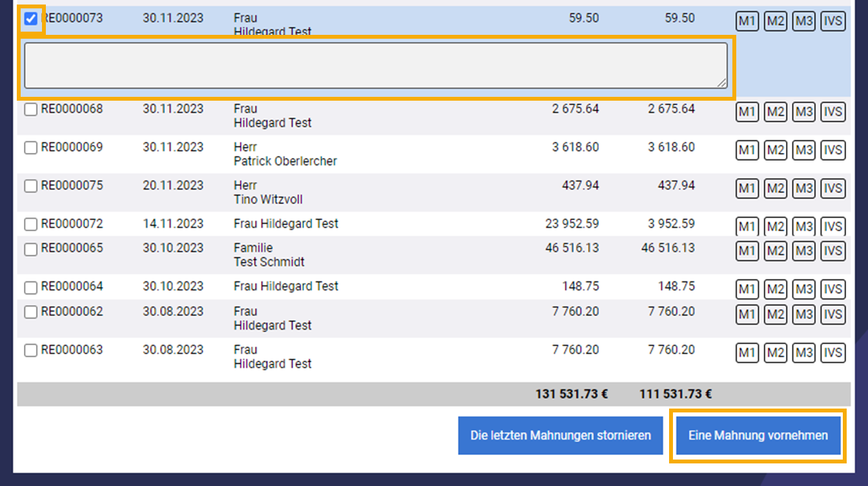Screen dimensions: 868x486
Task: Click M3 button for invoice RE0000069
Action: (x=803, y=150)
